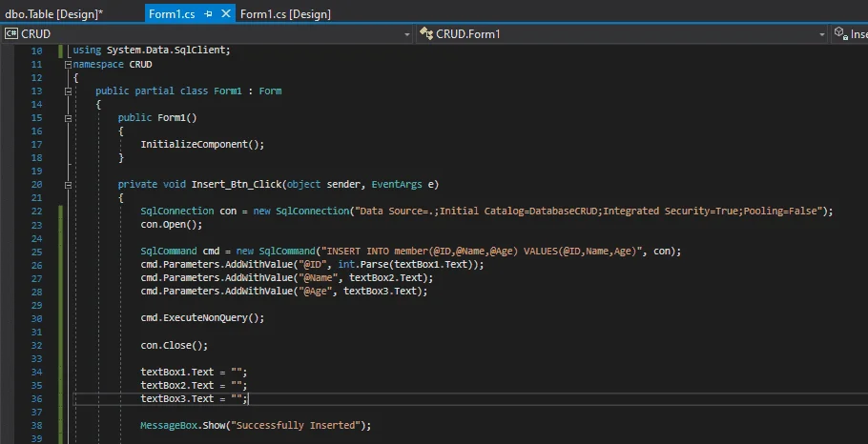
Task: Click the member icon in navigation bar
Action: [841, 33]
